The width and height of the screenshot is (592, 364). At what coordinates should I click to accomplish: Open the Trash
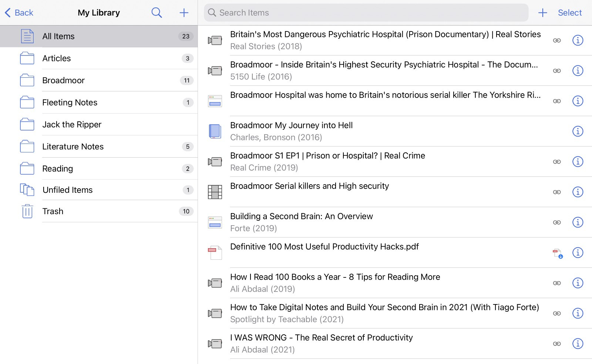[99, 211]
